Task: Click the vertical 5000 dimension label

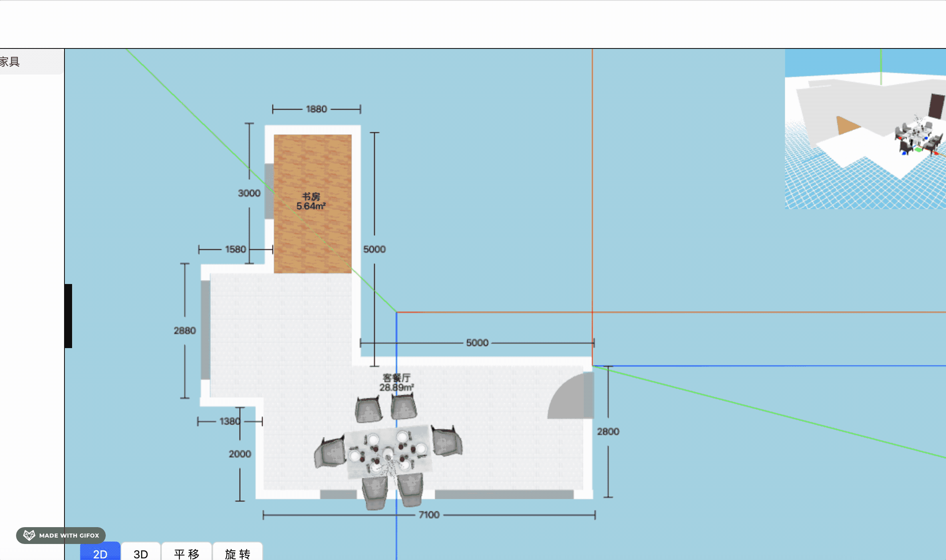Action: pos(374,249)
